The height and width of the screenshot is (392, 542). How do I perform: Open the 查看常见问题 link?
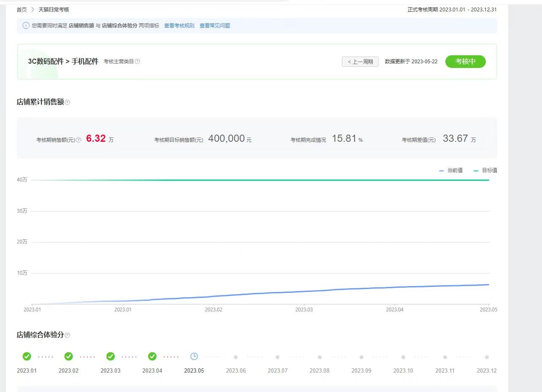coord(215,26)
